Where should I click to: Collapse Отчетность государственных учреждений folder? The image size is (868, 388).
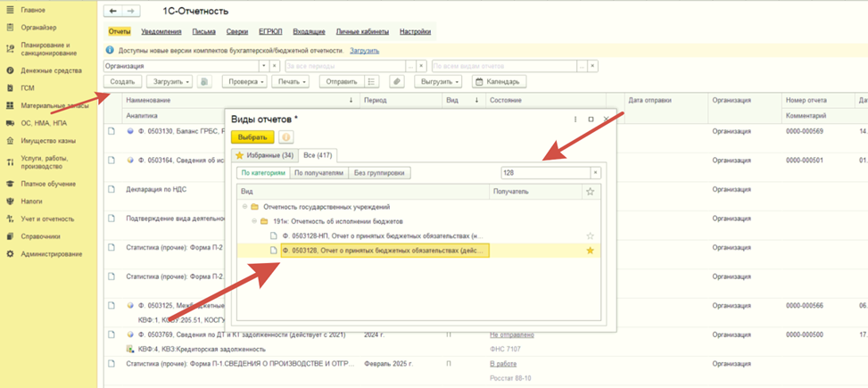[244, 207]
